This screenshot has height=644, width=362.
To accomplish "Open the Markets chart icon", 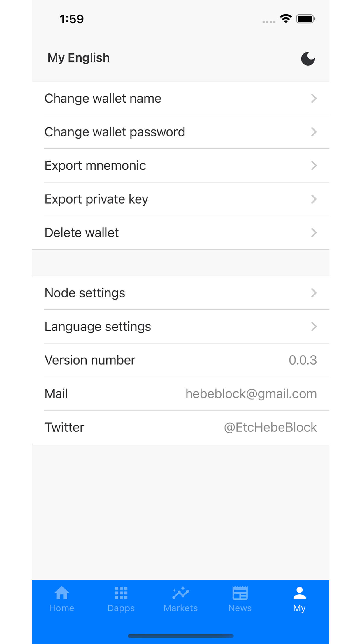I will click(x=180, y=593).
